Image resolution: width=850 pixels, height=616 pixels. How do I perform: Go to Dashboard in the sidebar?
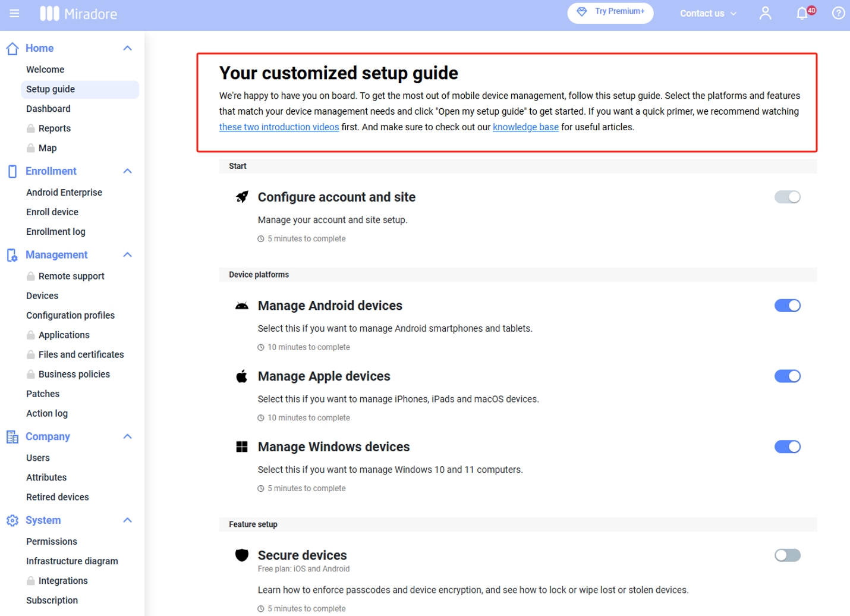click(x=48, y=109)
